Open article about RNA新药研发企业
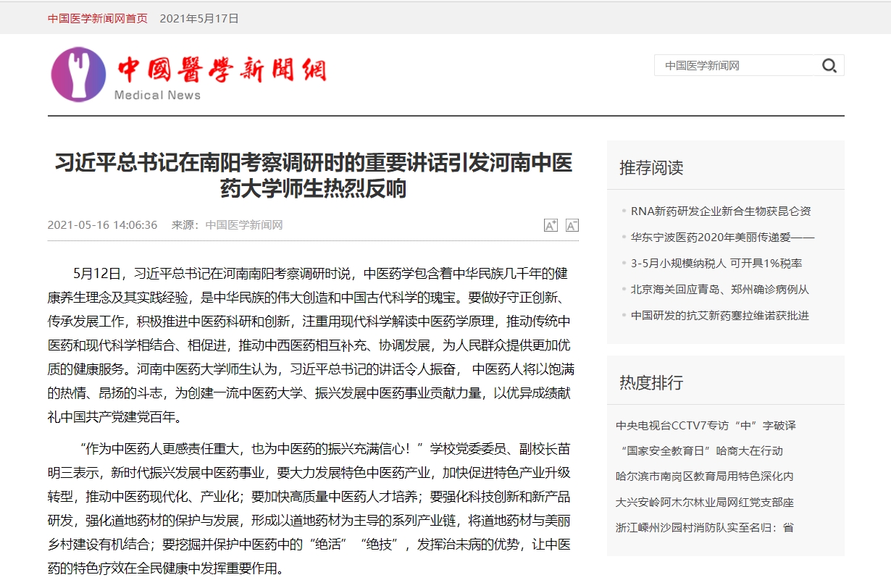 [x=720, y=211]
